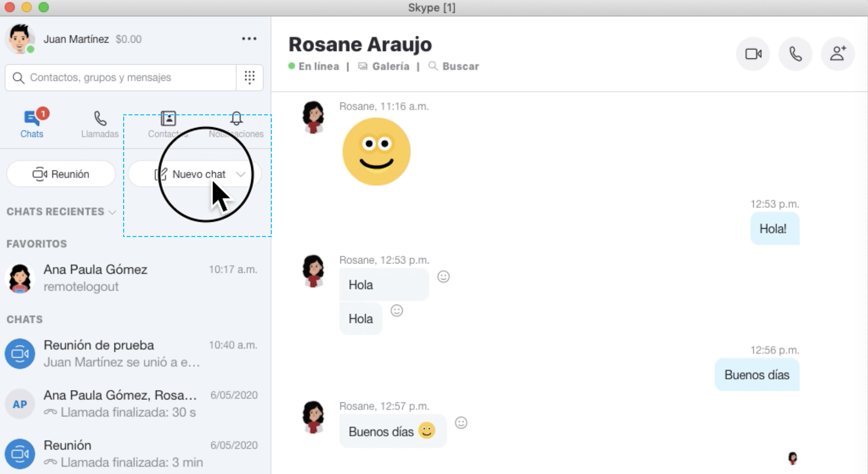Open Reunión de prueba chat
868x474 pixels.
(135, 353)
